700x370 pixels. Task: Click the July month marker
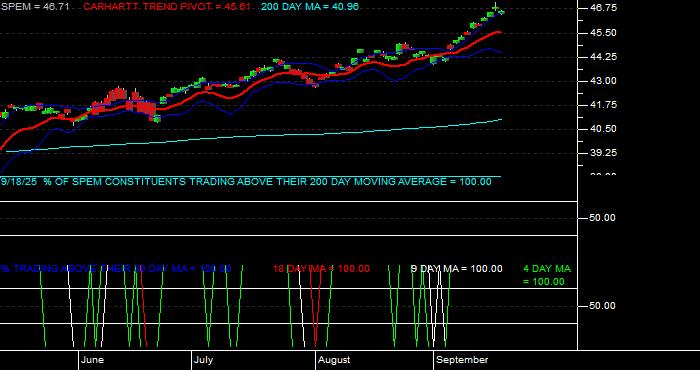point(204,360)
